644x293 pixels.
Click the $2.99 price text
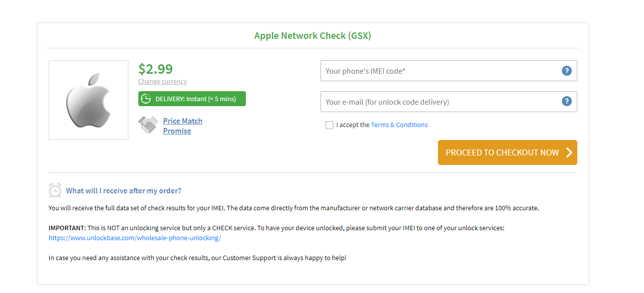coord(155,69)
